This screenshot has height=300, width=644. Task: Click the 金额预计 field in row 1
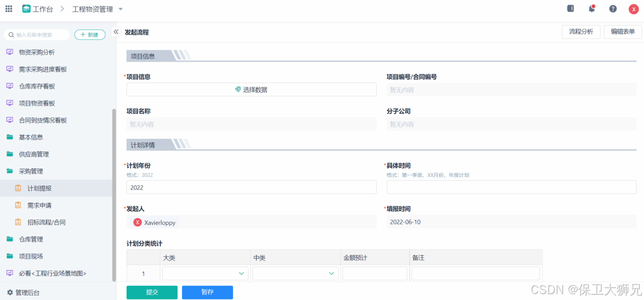click(375, 274)
